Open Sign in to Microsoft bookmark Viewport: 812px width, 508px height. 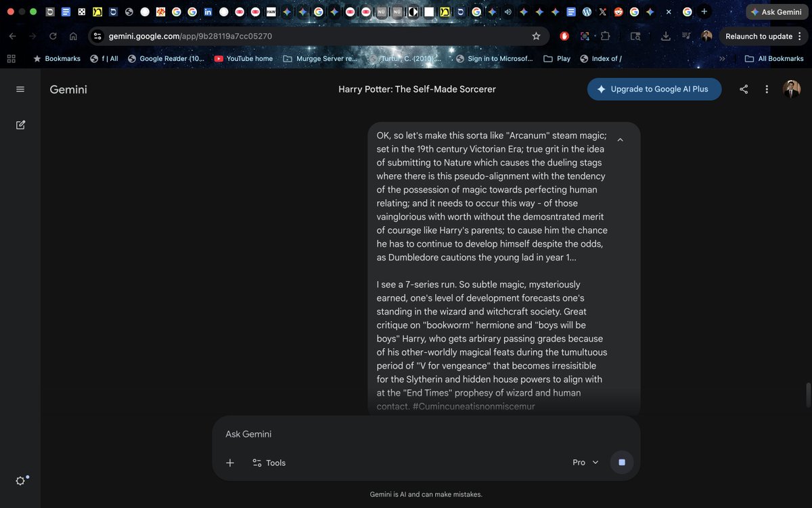[495, 58]
